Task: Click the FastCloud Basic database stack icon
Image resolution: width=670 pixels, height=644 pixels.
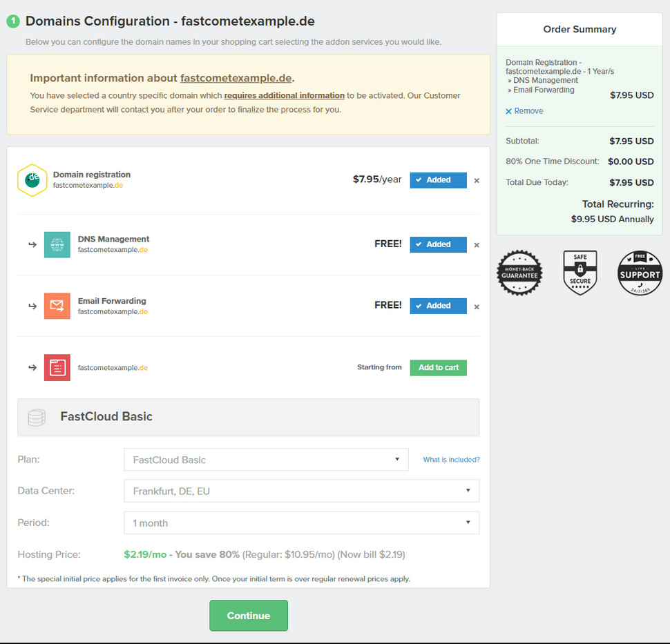Action: coord(37,418)
